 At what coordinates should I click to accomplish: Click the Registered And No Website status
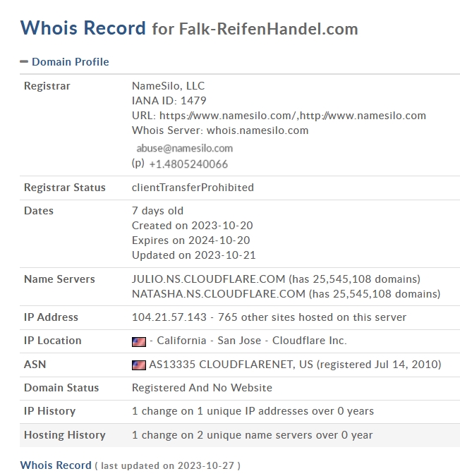click(202, 388)
